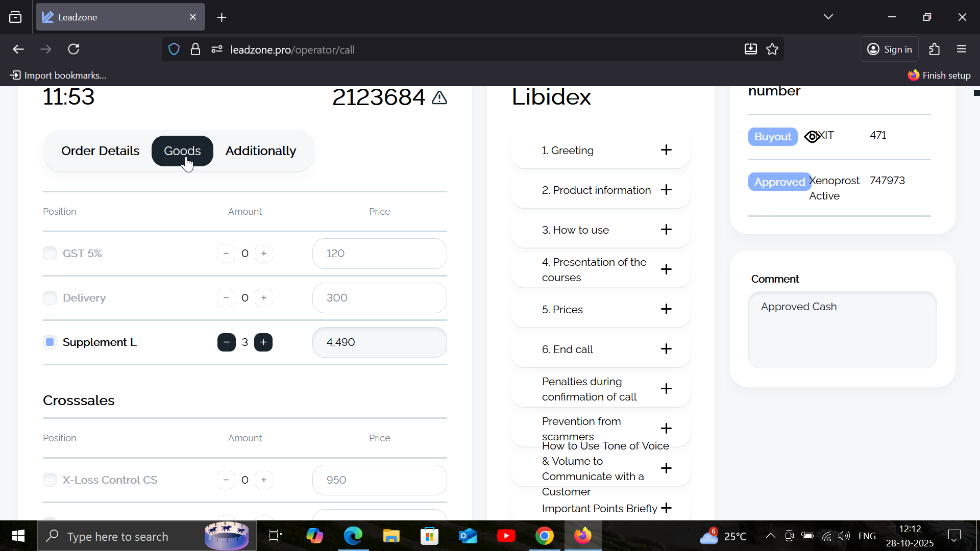Open the browser extensions puzzle icon
The height and width of the screenshot is (551, 980).
tap(934, 49)
